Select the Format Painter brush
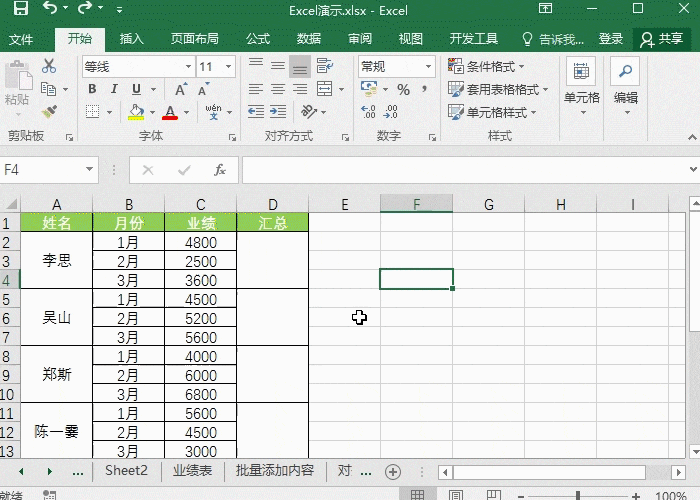 [x=49, y=112]
